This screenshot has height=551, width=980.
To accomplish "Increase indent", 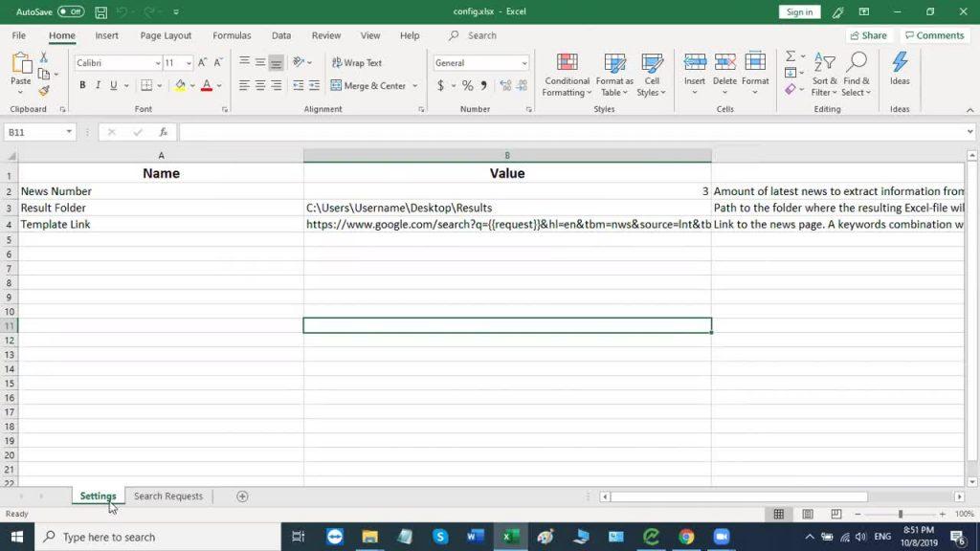I will 314,85.
